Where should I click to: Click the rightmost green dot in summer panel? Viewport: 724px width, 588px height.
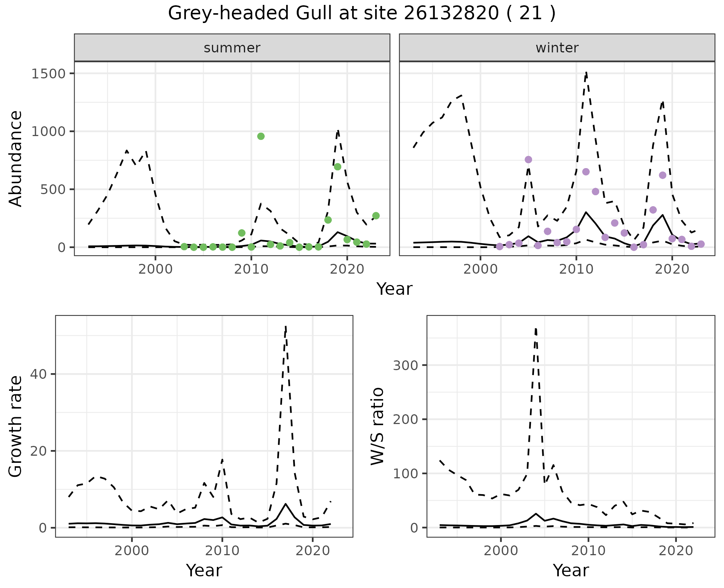pos(376,216)
